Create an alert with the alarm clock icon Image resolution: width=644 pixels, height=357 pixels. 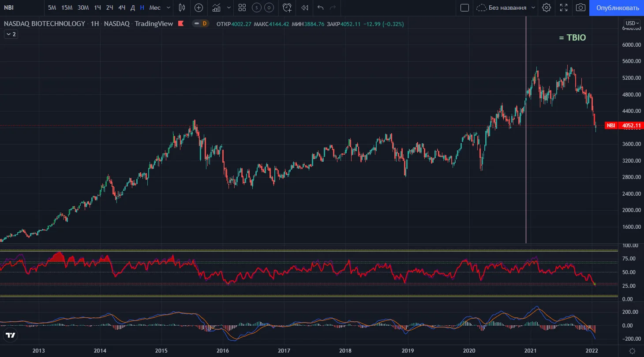288,7
